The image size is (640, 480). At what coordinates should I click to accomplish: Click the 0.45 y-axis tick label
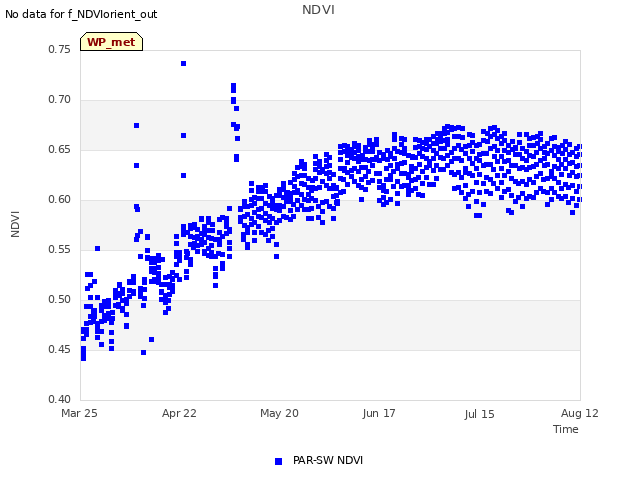point(59,349)
